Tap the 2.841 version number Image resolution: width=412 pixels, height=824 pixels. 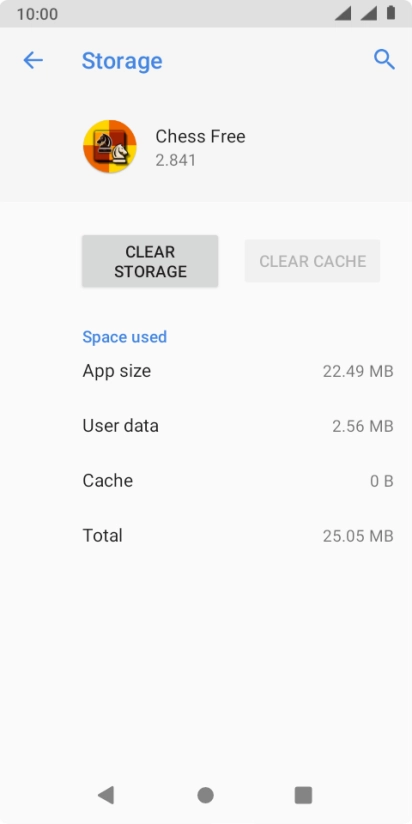pyautogui.click(x=176, y=160)
